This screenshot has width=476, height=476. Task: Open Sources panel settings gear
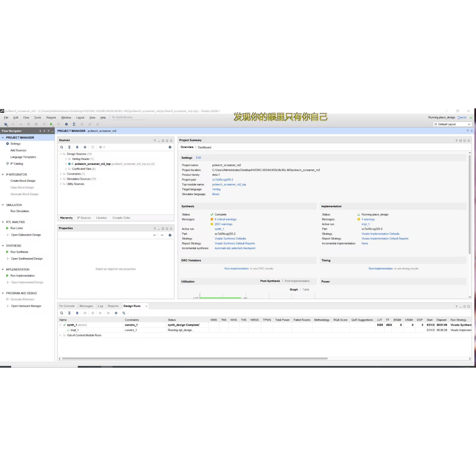[x=170, y=147]
